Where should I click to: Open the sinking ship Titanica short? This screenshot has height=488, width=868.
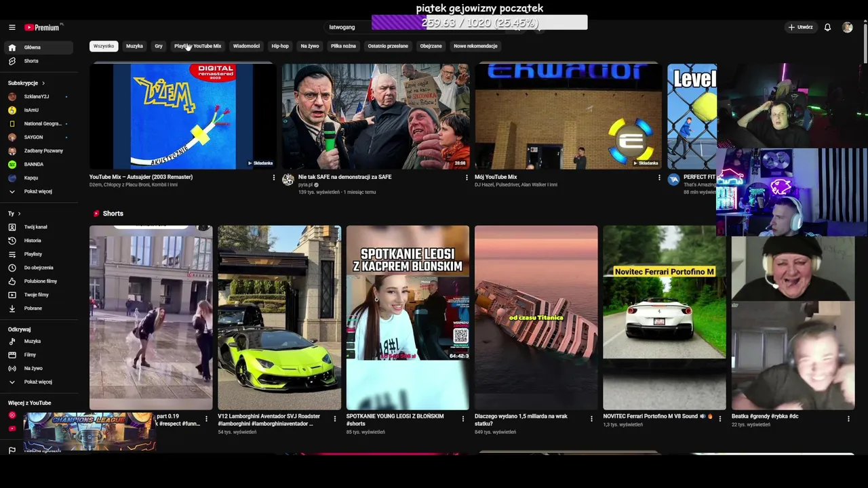tap(536, 317)
